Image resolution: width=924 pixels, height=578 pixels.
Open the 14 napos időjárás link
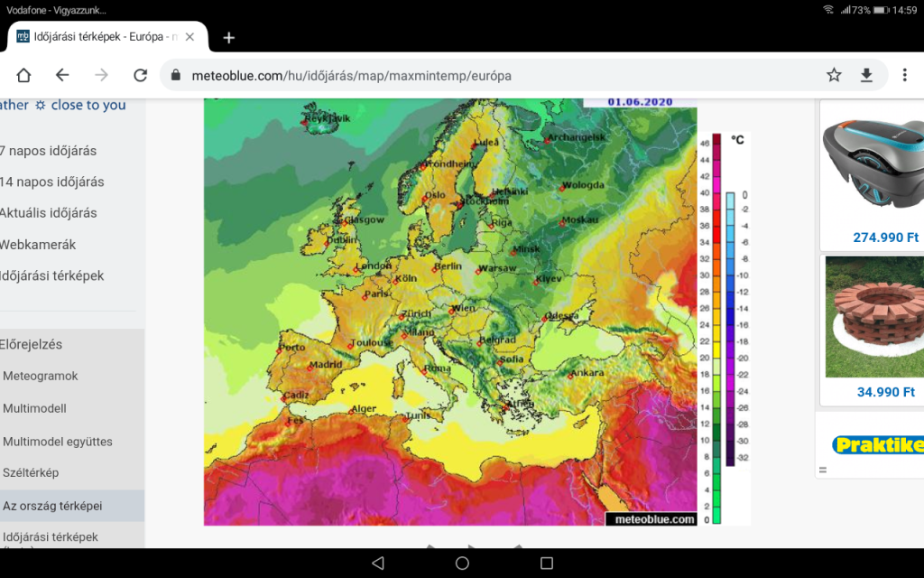tap(52, 182)
